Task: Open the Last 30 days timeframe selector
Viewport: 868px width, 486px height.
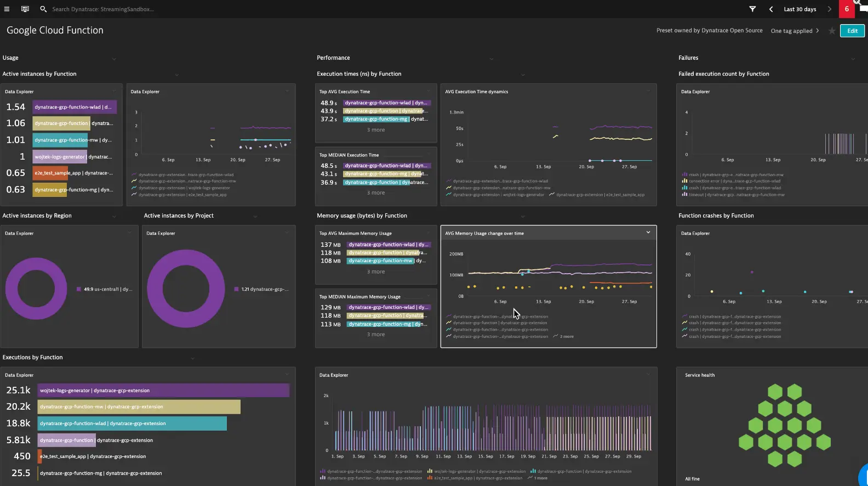Action: [x=800, y=9]
